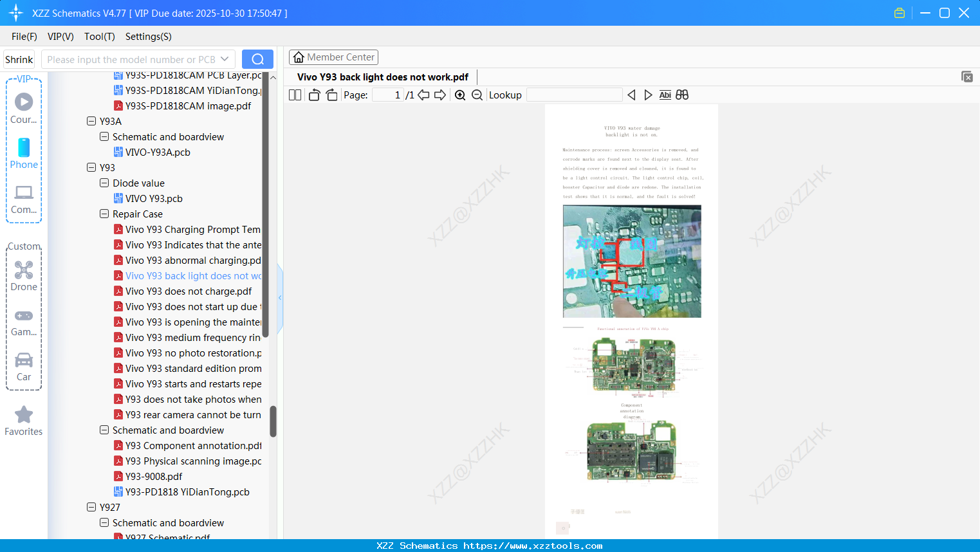Click the Shrink button

tap(19, 59)
